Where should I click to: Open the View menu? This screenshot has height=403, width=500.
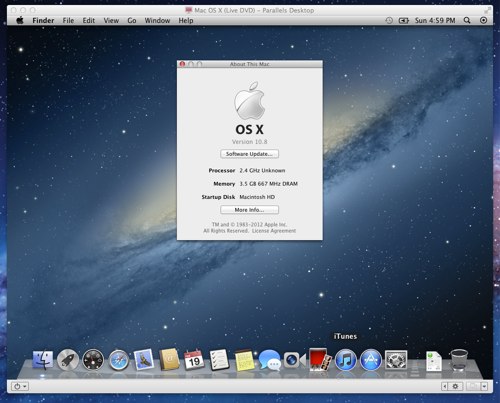click(x=111, y=21)
